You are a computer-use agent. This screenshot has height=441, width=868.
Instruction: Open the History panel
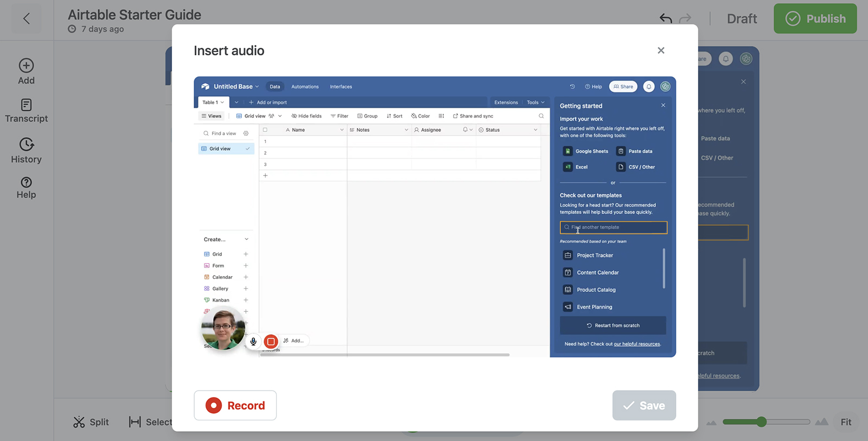pyautogui.click(x=26, y=151)
